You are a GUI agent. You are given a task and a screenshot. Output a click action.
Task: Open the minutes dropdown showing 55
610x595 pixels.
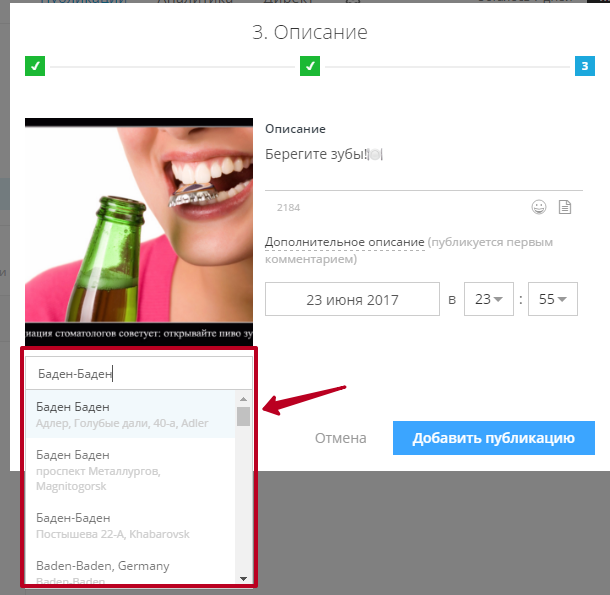[553, 299]
